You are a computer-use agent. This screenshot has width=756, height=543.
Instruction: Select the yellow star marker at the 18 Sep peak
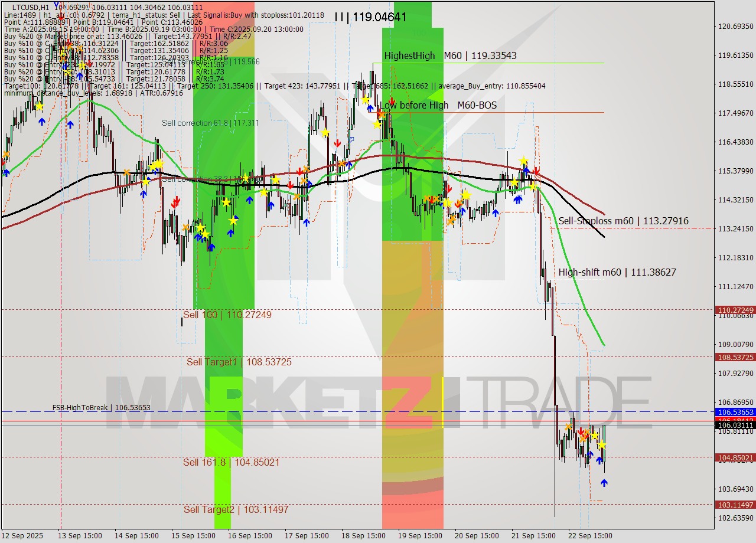click(365, 99)
